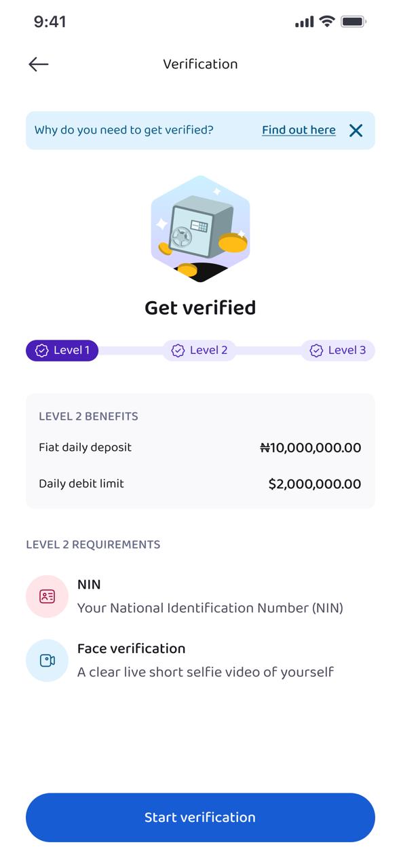The width and height of the screenshot is (401, 868).
Task: Select the NIN identification card icon
Action: coord(46,597)
